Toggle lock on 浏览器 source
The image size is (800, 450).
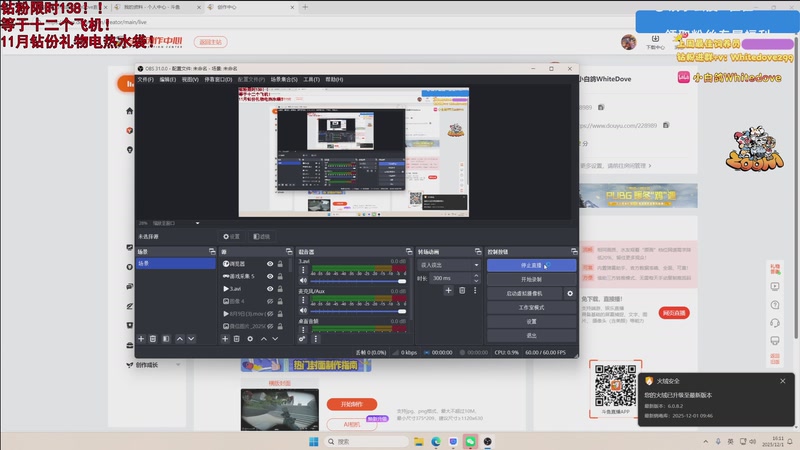click(x=280, y=264)
